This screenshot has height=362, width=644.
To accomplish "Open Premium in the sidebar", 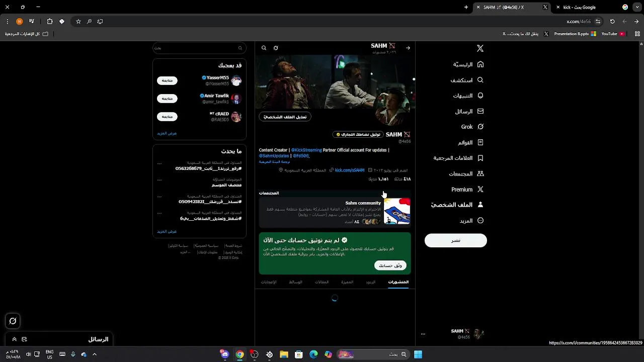I will (x=467, y=189).
